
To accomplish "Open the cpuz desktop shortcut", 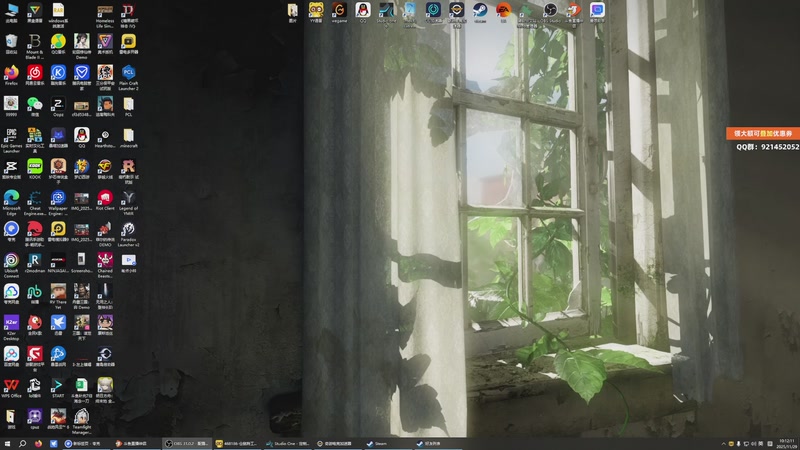I will pyautogui.click(x=35, y=419).
